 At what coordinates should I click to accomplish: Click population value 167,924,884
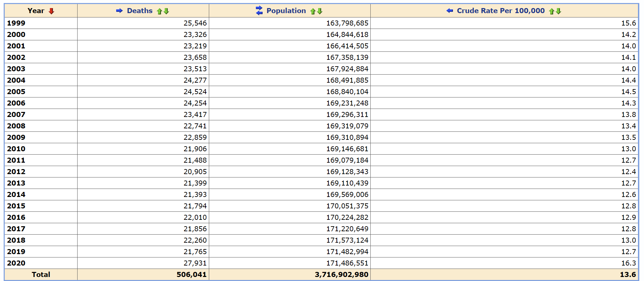click(347, 69)
